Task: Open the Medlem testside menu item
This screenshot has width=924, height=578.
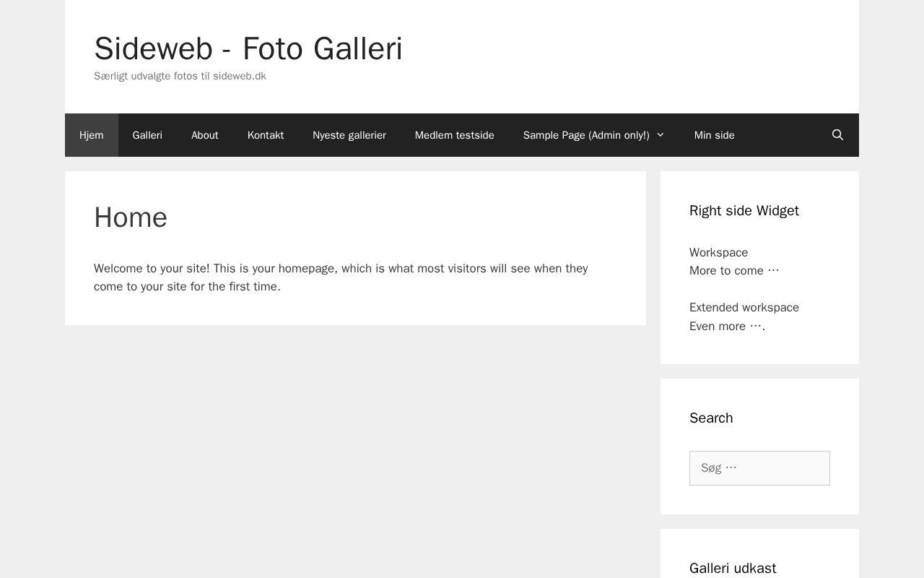Action: tap(455, 135)
